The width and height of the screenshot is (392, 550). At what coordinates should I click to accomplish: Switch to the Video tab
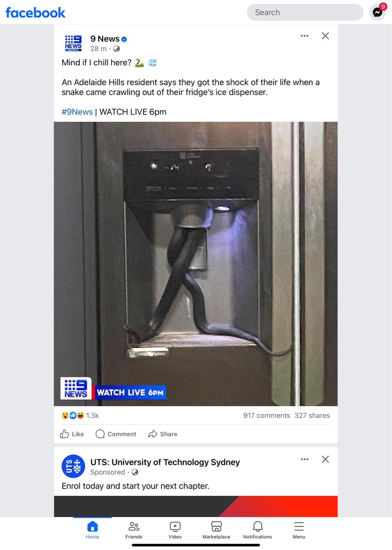point(175,530)
